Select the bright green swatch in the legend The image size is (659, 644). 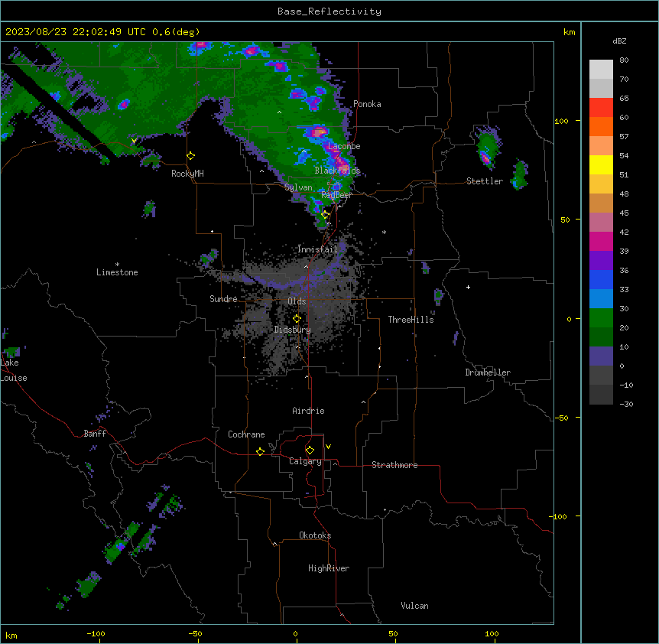[x=601, y=318]
